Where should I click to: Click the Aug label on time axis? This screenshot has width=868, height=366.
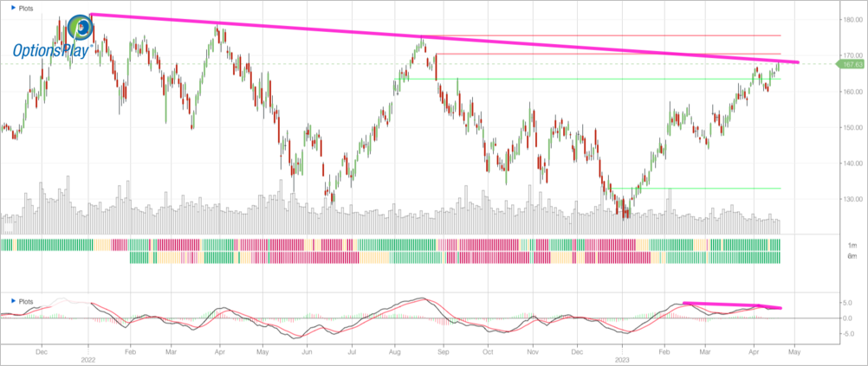(395, 350)
